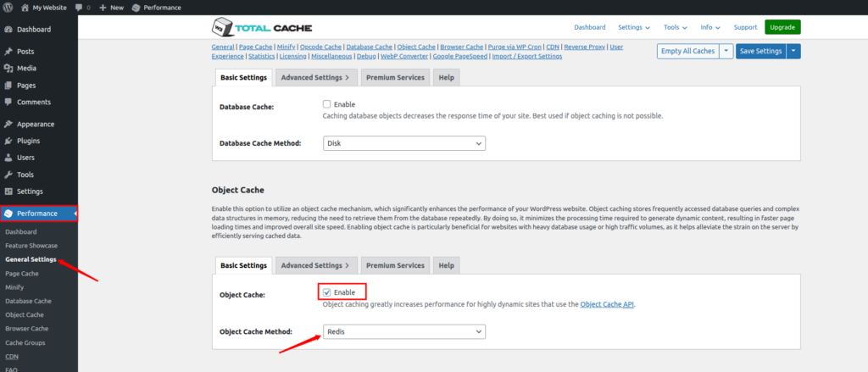Open Object Cache Premium Services tab
Viewport: 868px width, 372px height.
(395, 265)
